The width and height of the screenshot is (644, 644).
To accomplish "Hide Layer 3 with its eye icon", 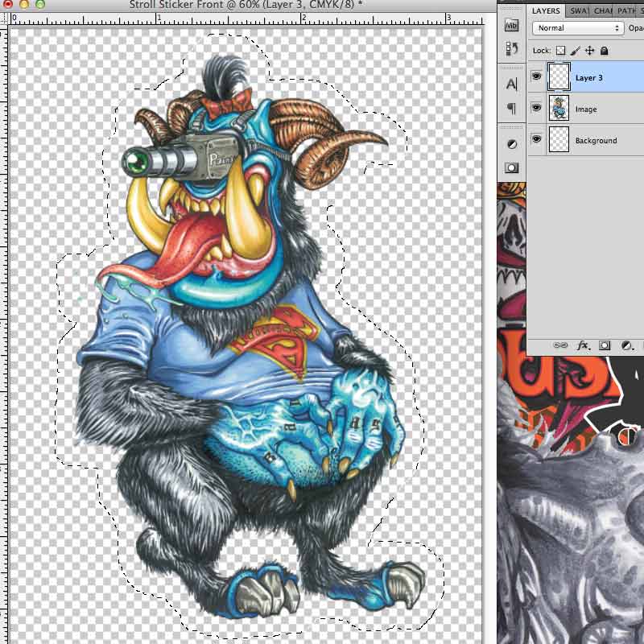I will pos(536,76).
